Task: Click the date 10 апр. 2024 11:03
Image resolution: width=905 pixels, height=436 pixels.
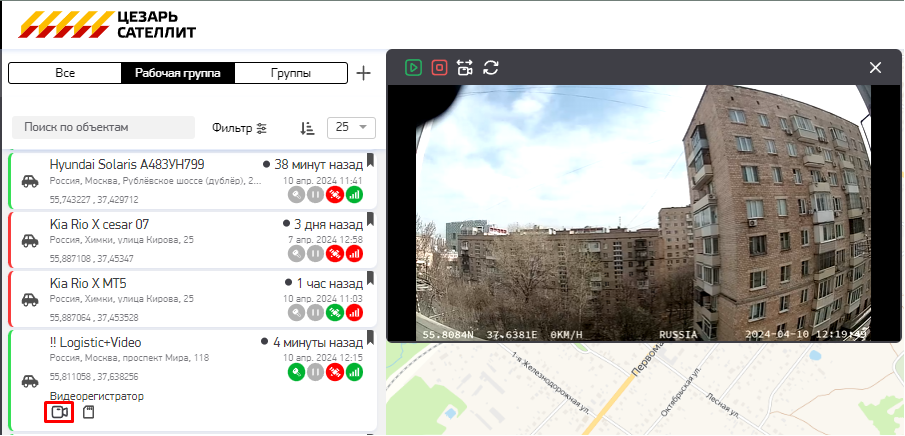Action: click(323, 299)
